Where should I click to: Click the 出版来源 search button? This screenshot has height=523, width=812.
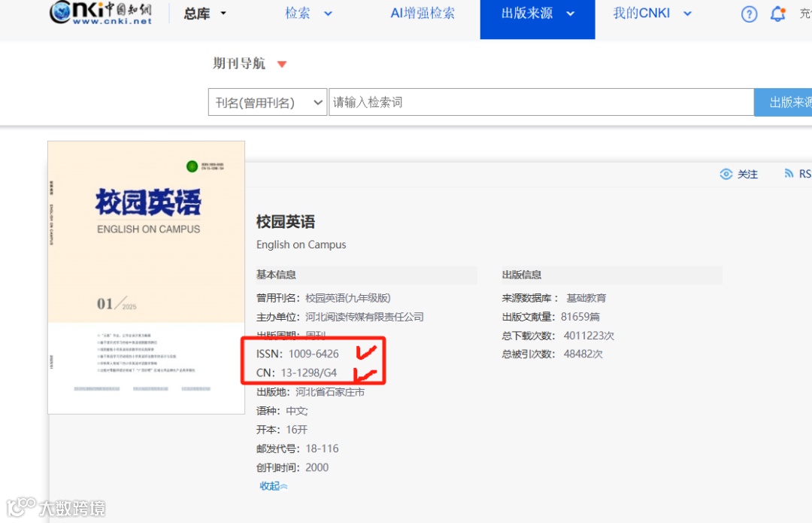[x=783, y=102]
